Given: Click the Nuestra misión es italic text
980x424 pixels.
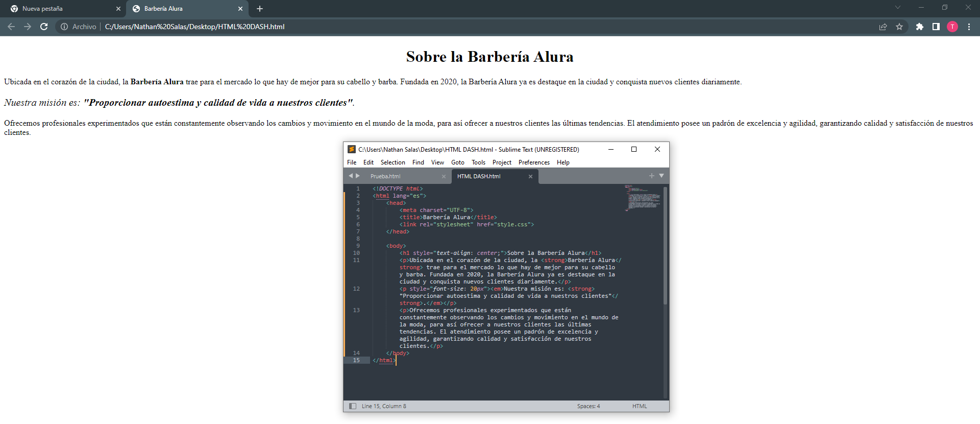Looking at the screenshot, I should coord(42,103).
